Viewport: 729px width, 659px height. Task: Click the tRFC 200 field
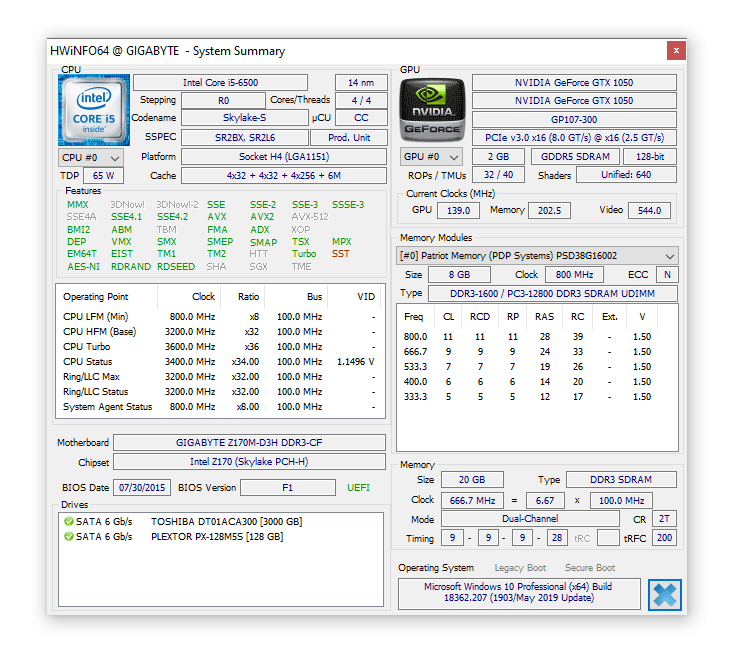click(x=664, y=538)
